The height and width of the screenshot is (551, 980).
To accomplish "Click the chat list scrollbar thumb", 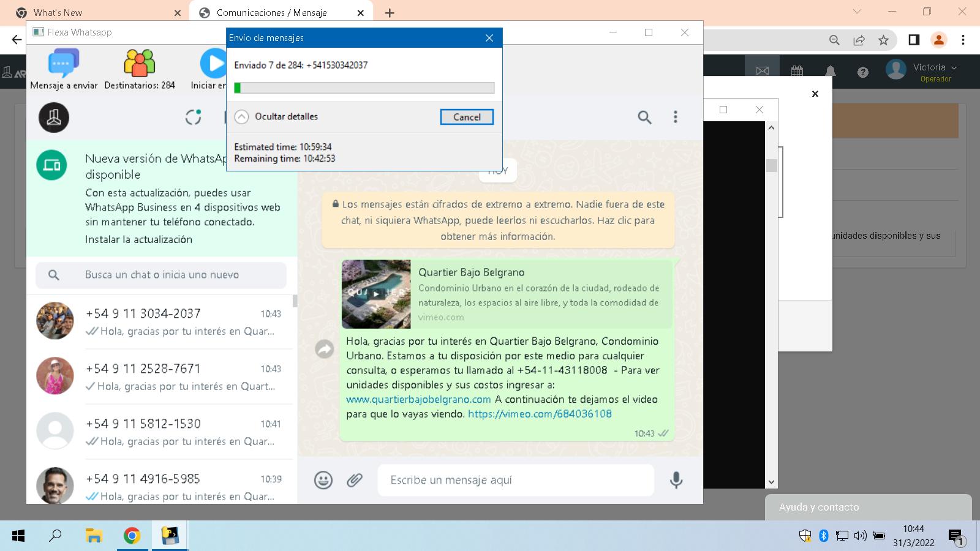I will pyautogui.click(x=295, y=301).
